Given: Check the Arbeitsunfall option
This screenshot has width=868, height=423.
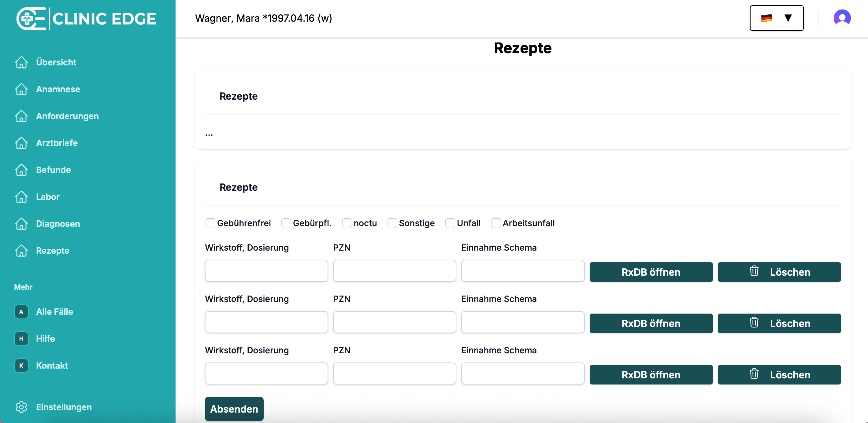Looking at the screenshot, I should coord(496,223).
